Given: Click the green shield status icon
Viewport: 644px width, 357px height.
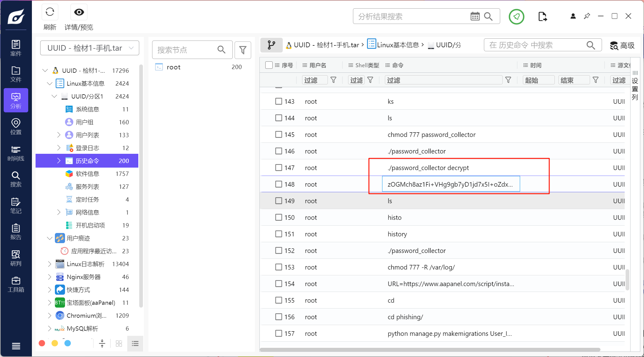Looking at the screenshot, I should pos(516,17).
